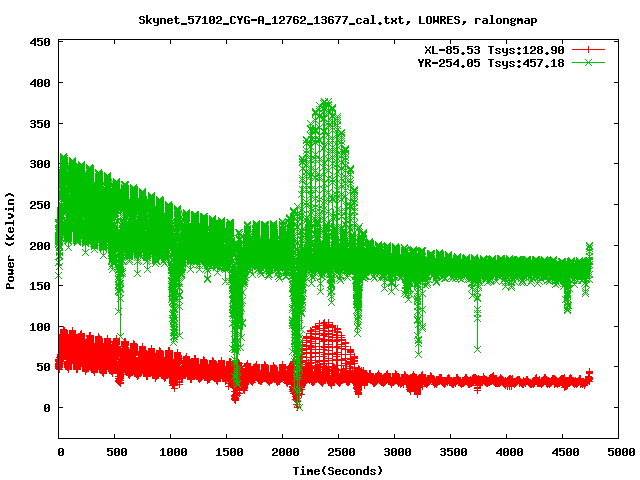Click the 500 x-axis tick label
640x480 pixels.
click(x=117, y=452)
